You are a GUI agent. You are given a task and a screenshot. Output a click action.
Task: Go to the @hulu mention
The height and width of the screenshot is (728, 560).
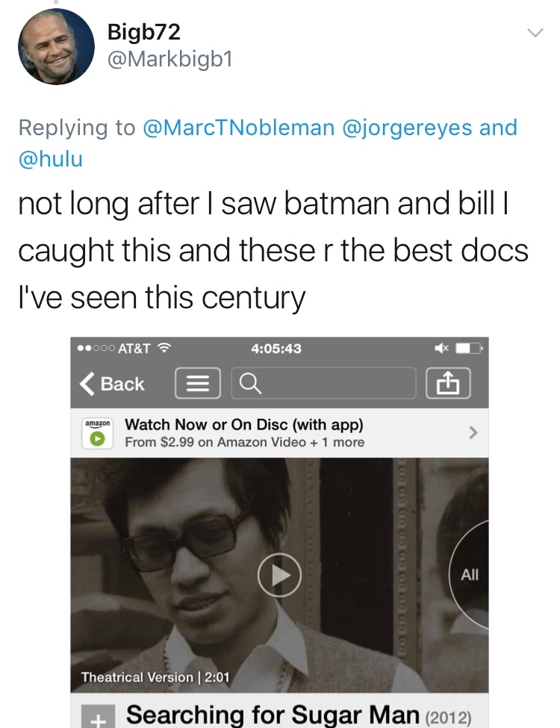click(x=50, y=160)
